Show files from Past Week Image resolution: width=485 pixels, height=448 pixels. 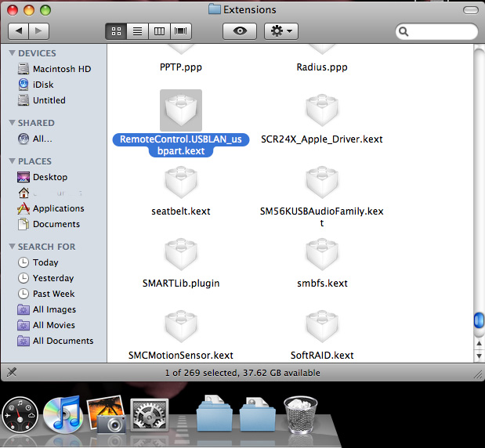coord(46,294)
